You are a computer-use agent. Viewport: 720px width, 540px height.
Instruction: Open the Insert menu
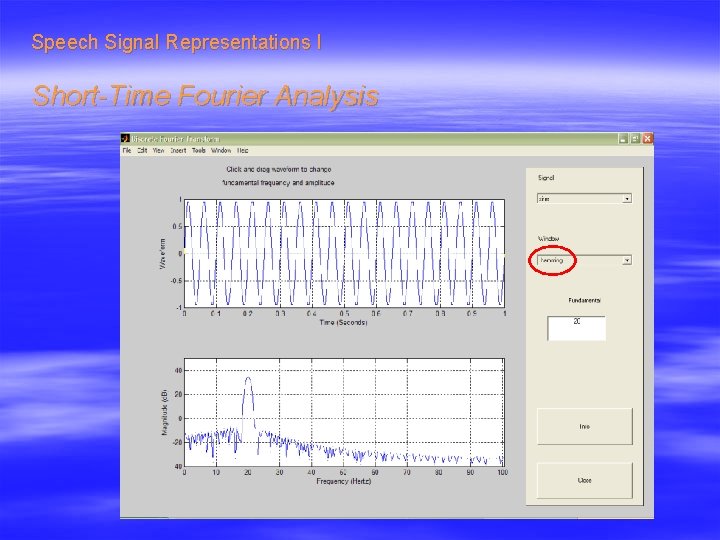pos(178,150)
